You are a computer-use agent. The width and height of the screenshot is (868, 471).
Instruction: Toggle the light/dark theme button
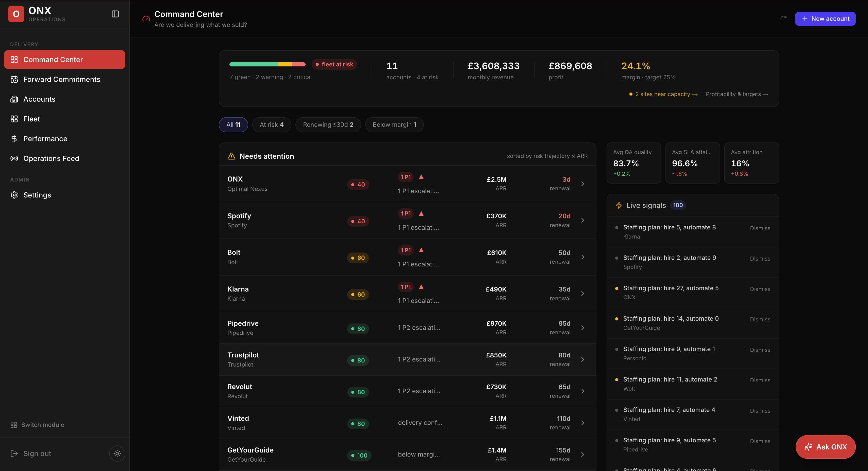[117, 454]
